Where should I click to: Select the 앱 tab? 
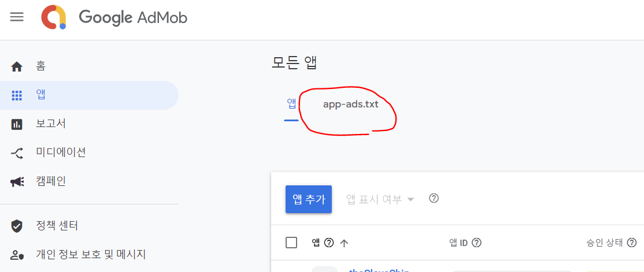coord(291,104)
